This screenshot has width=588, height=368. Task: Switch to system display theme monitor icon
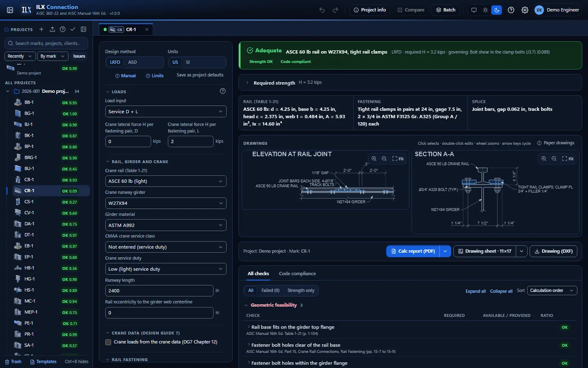pos(474,10)
